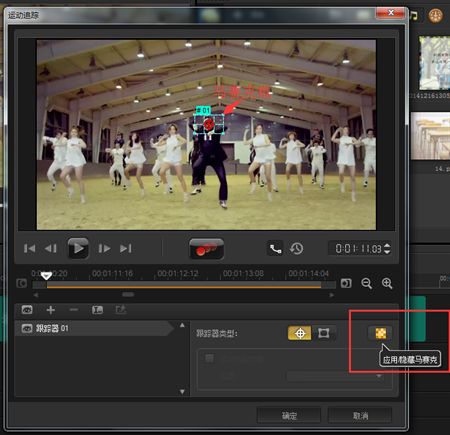Click the round orange icon at top right

(435, 15)
